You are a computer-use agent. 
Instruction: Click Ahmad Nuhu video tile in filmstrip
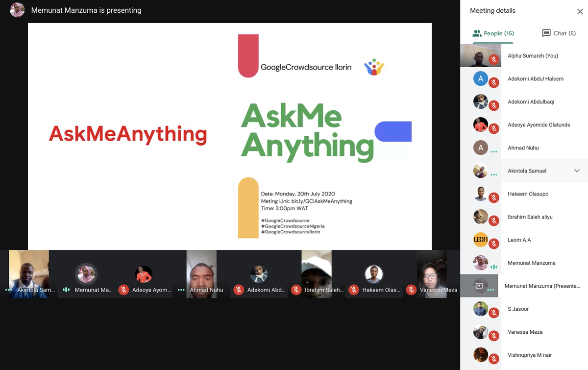(201, 273)
